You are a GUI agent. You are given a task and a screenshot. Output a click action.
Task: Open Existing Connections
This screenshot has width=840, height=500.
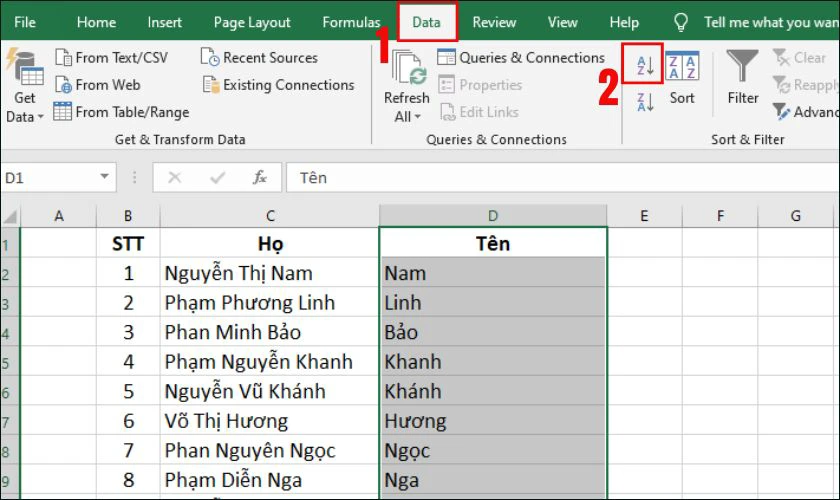[279, 85]
